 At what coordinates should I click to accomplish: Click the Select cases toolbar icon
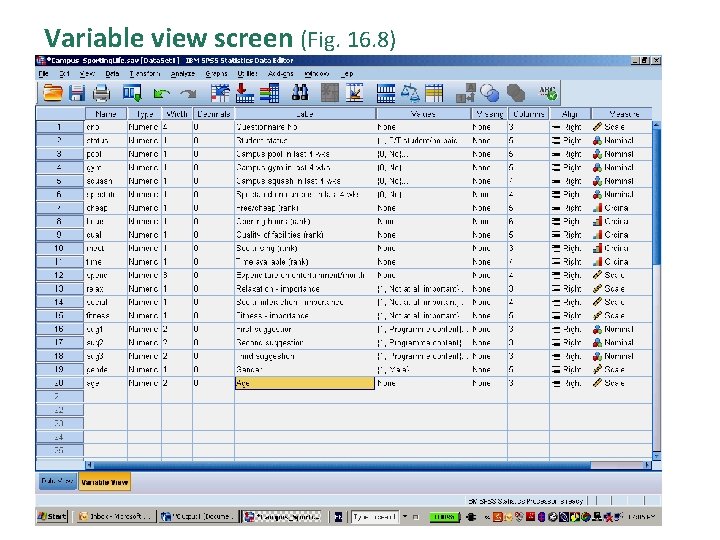(x=434, y=93)
